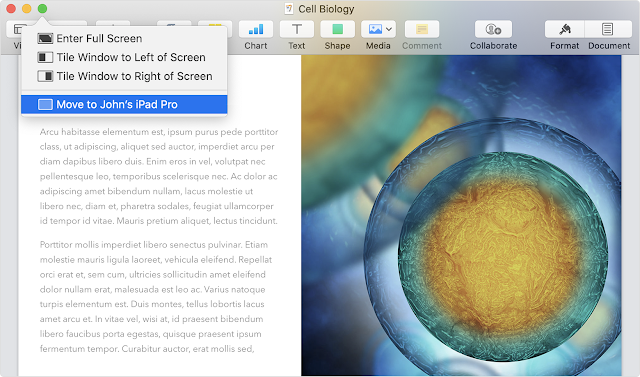Show the Document sidebar panel
Viewport: 640px width, 377px height.
click(x=607, y=29)
